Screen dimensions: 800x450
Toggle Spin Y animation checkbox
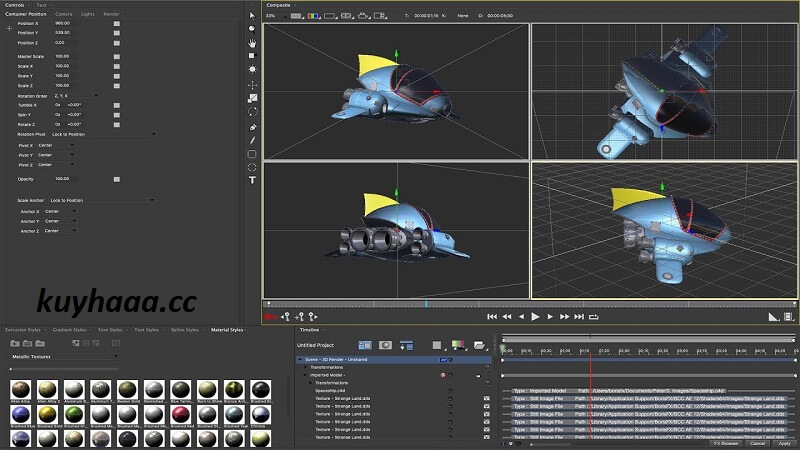click(x=117, y=115)
